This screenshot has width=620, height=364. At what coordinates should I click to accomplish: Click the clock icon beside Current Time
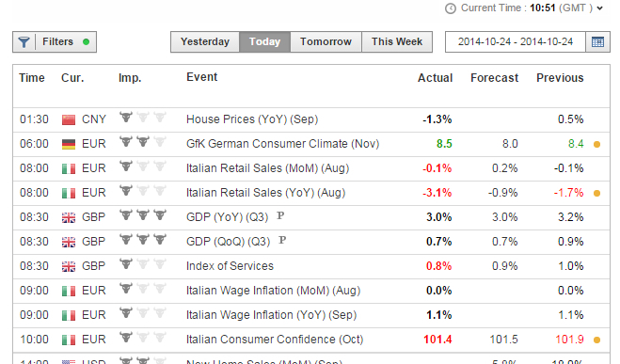tap(451, 8)
